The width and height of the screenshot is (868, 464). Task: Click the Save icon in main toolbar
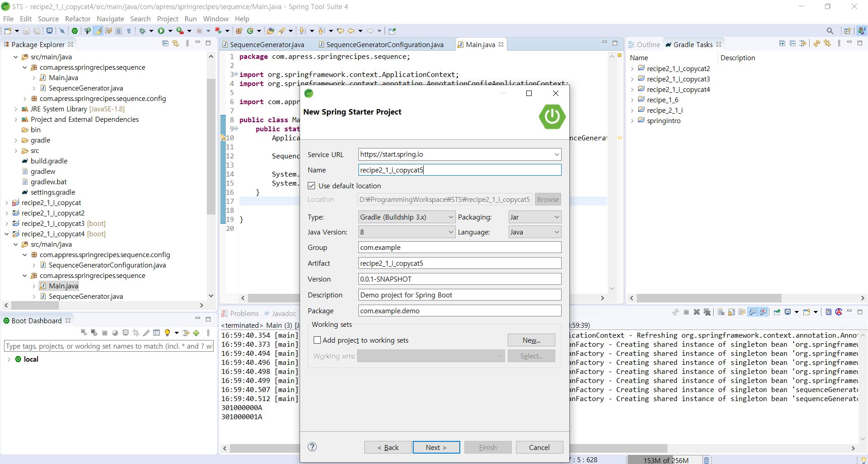pyautogui.click(x=26, y=31)
